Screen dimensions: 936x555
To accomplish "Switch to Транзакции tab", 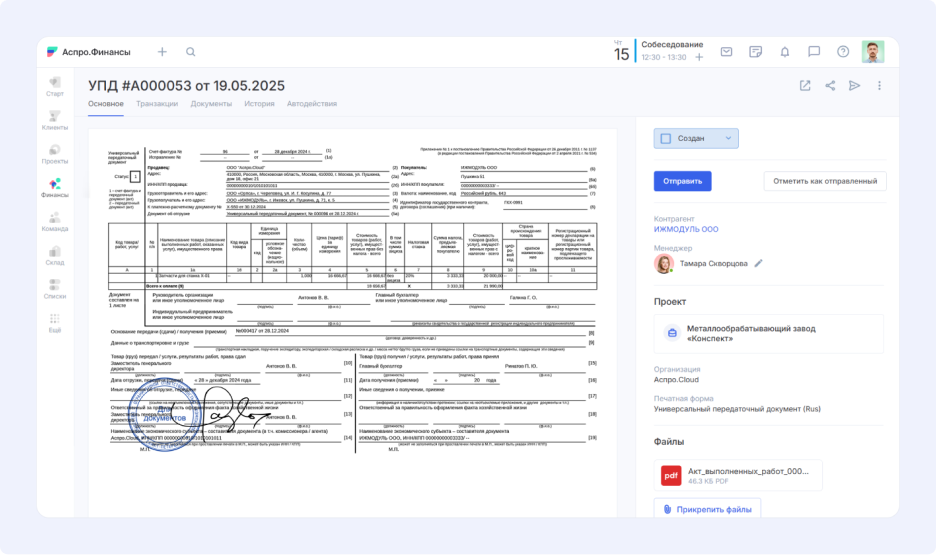I will 157,104.
